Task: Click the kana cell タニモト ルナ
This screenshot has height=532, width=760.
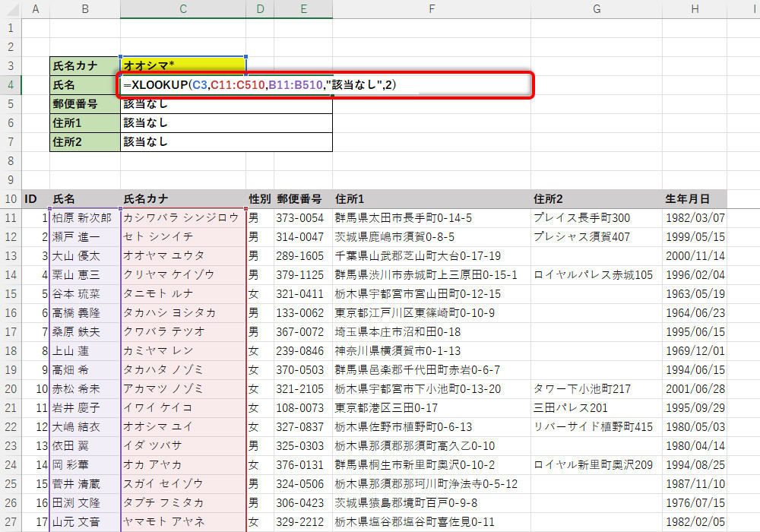Action: tap(182, 294)
